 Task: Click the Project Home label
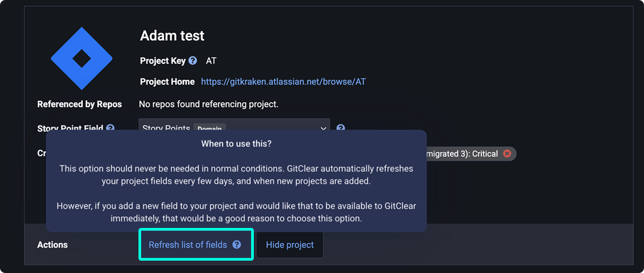tap(167, 82)
